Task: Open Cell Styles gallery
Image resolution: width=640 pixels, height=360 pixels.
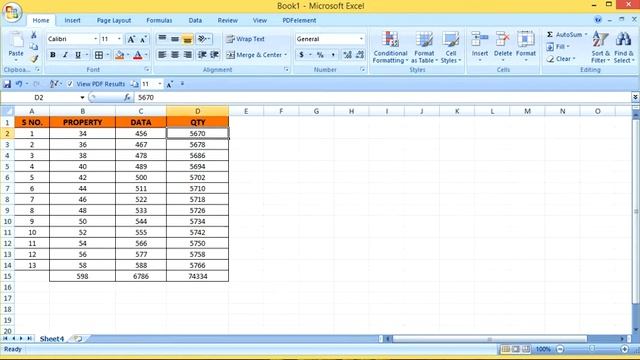Action: [451, 47]
